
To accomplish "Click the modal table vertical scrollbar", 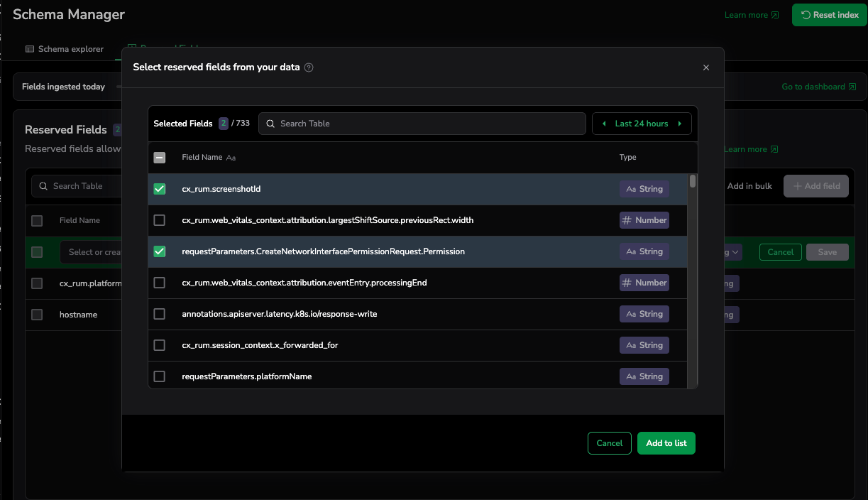I will (x=693, y=277).
